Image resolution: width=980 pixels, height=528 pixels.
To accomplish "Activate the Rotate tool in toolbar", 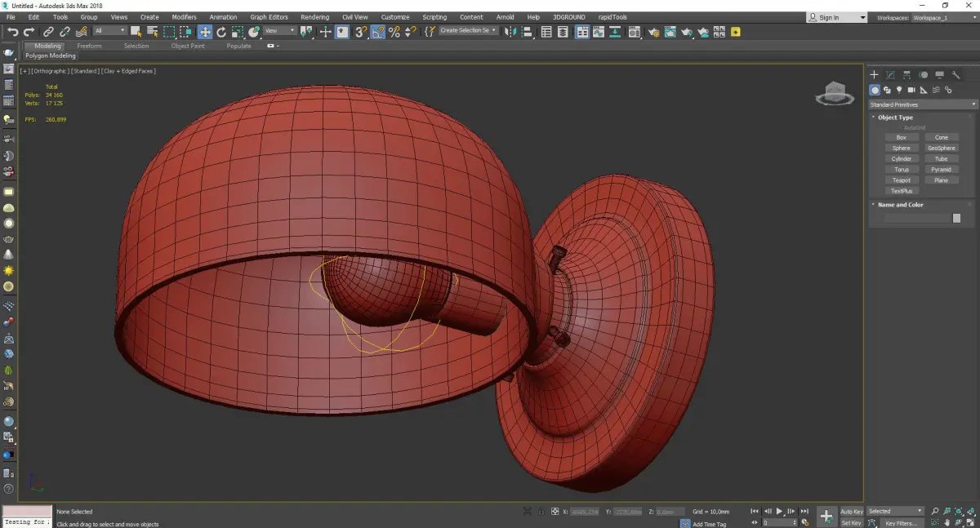I will (x=221, y=32).
